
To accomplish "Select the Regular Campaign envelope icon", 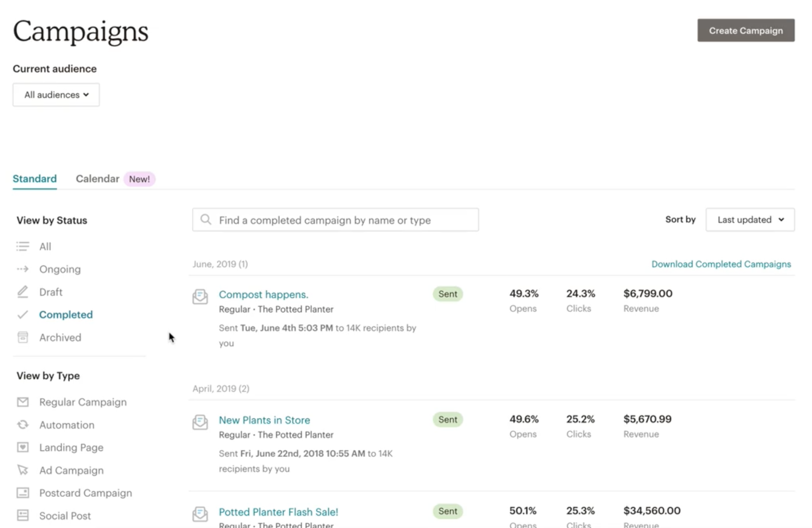I will [x=23, y=402].
